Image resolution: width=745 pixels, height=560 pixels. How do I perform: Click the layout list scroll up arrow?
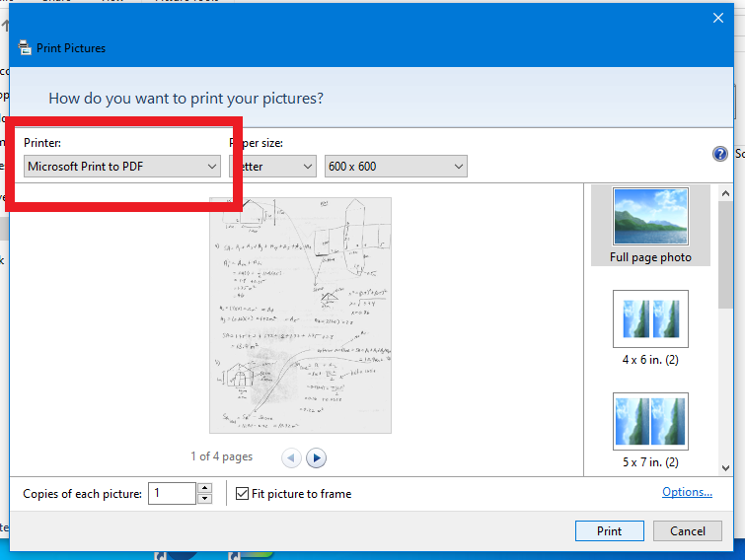[x=725, y=193]
